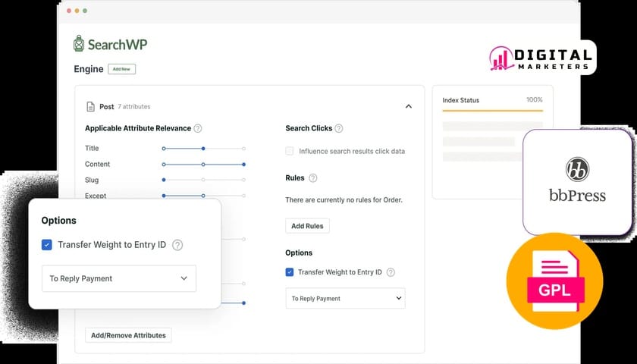The width and height of the screenshot is (637, 364).
Task: Click the Digital Marketers chart logo
Action: 501,58
